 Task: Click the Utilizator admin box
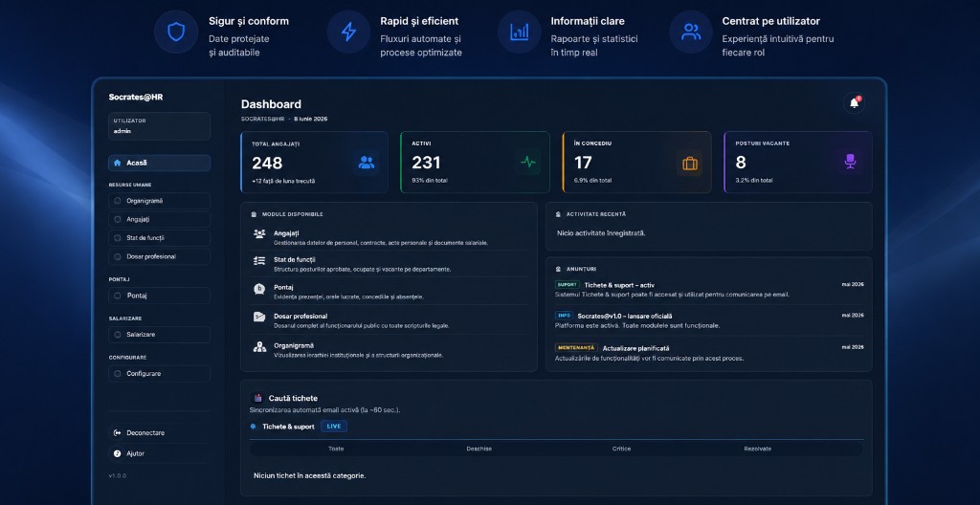pos(160,126)
